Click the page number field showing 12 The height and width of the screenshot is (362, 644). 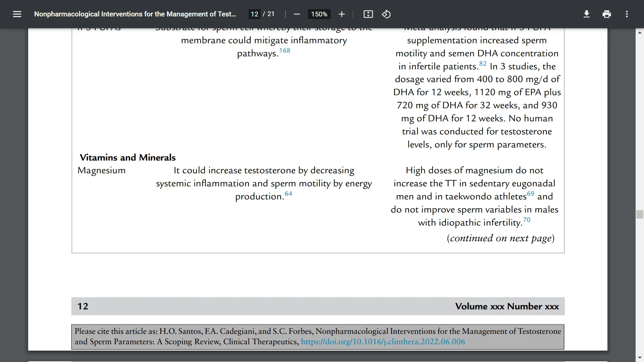pos(255,14)
